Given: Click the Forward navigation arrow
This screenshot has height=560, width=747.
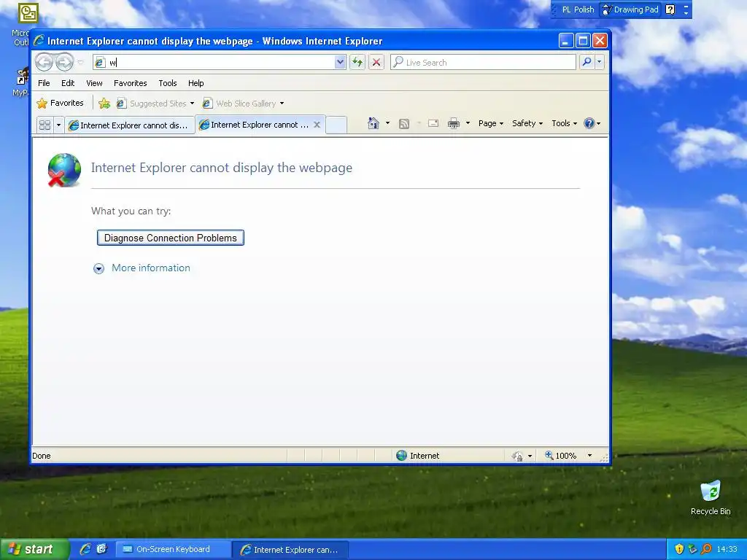Looking at the screenshot, I should (64, 62).
